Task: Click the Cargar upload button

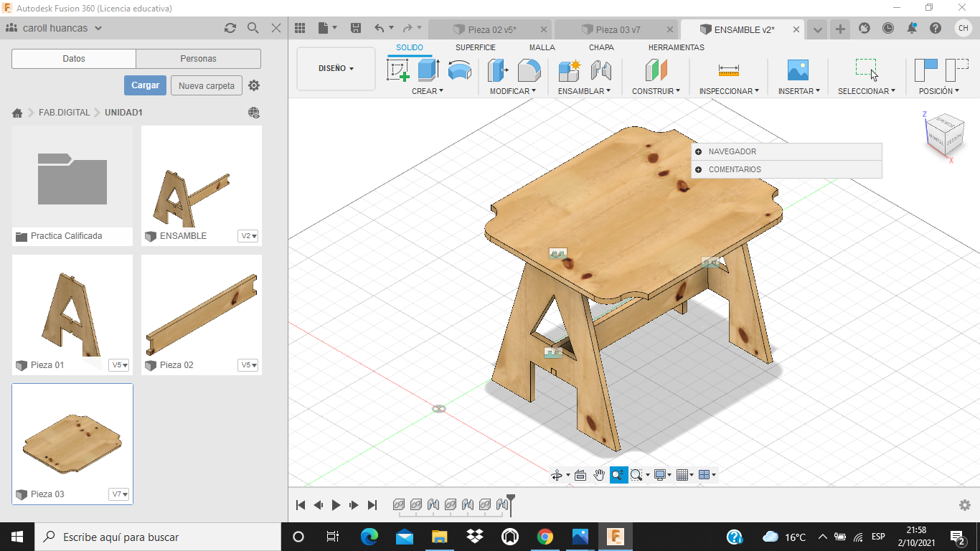Action: tap(145, 85)
